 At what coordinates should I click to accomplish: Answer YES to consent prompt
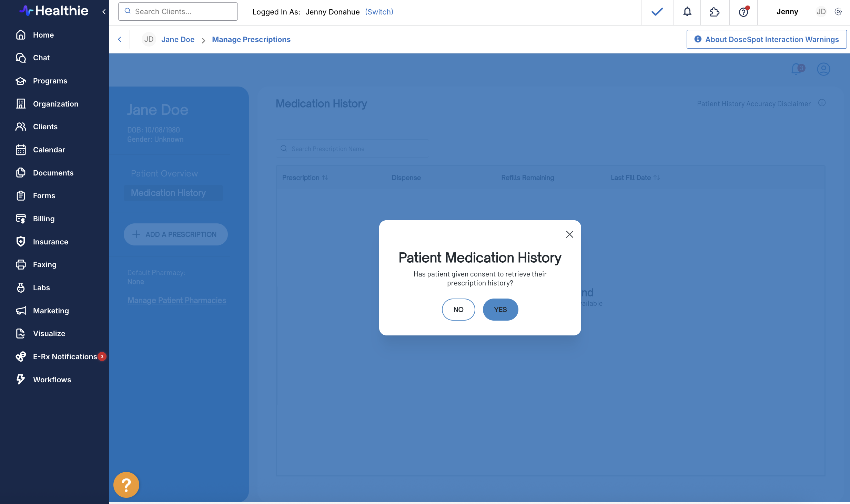pos(500,310)
